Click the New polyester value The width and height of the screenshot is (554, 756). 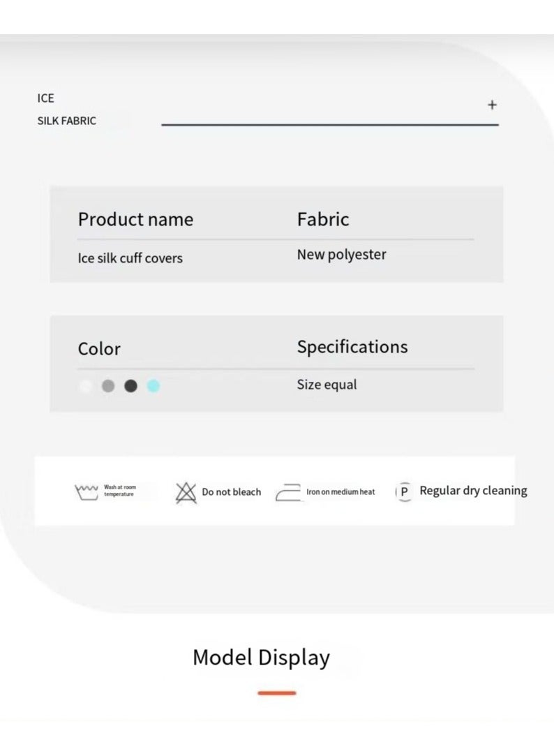tap(341, 255)
